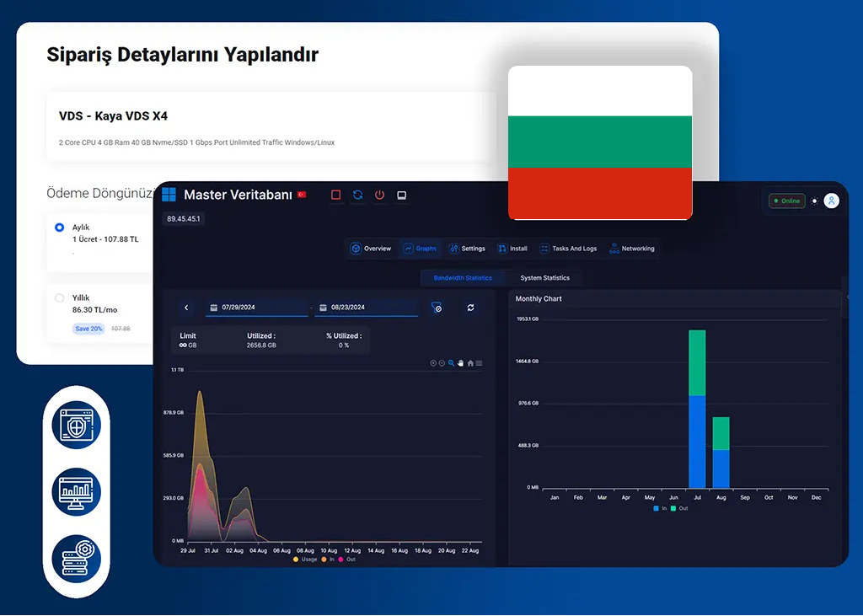Select the chart pan hand tool
863x616 pixels.
click(x=461, y=363)
